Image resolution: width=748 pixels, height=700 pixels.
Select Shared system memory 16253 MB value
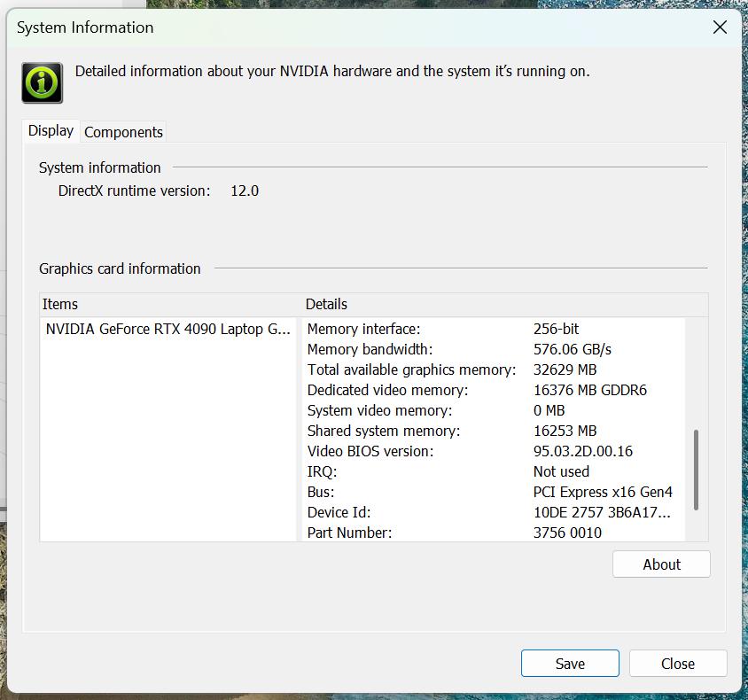pyautogui.click(x=565, y=431)
